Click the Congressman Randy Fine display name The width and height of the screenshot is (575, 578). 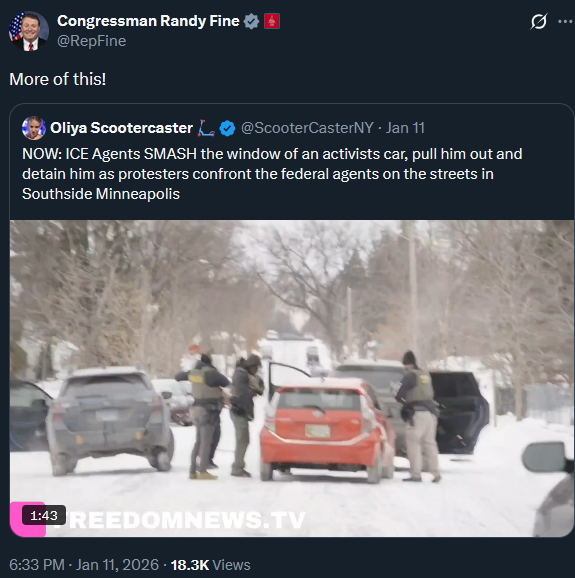[148, 21]
